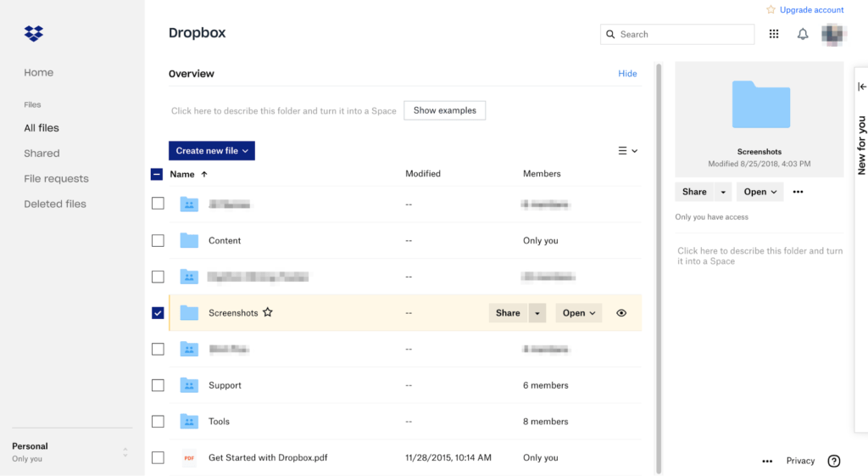The height and width of the screenshot is (476, 868).
Task: Collapse the New for you panel arrow
Action: [862, 87]
